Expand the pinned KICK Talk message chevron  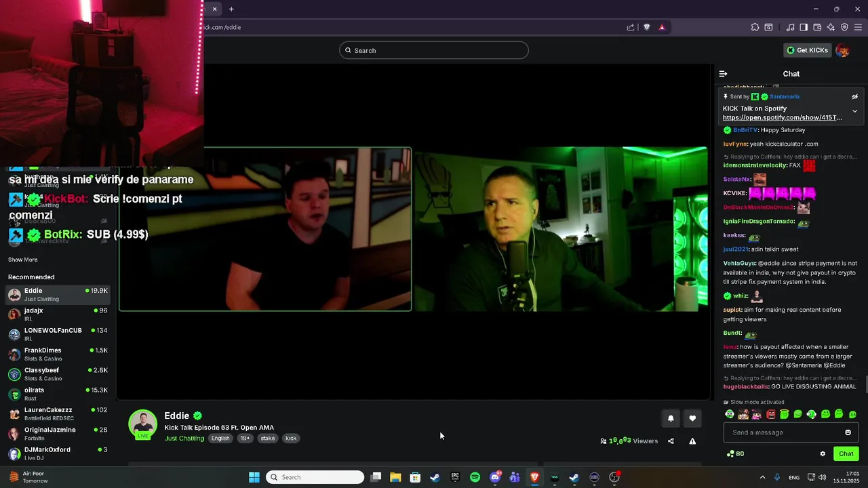pos(854,111)
